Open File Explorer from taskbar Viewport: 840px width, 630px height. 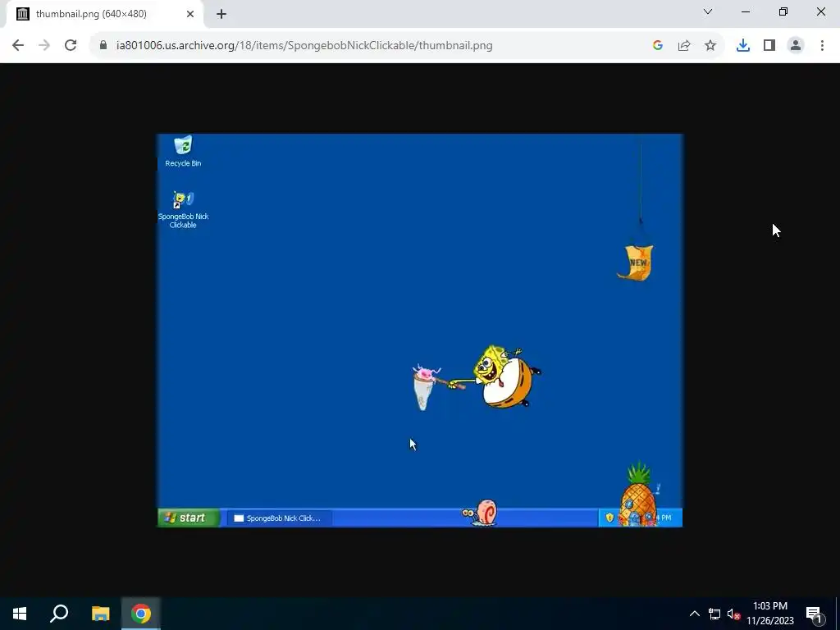coord(100,614)
